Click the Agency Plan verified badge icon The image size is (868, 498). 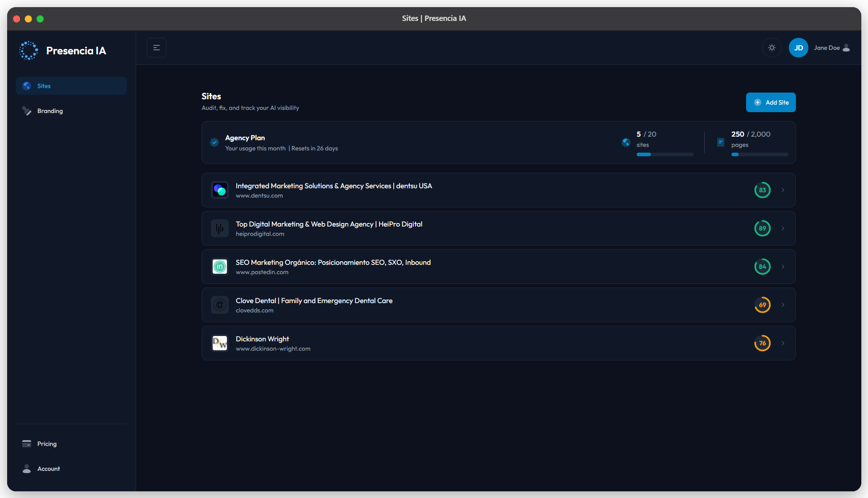[214, 142]
